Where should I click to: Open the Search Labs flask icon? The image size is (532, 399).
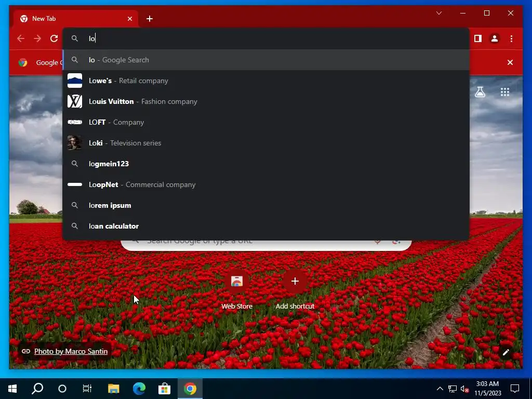[x=480, y=92]
